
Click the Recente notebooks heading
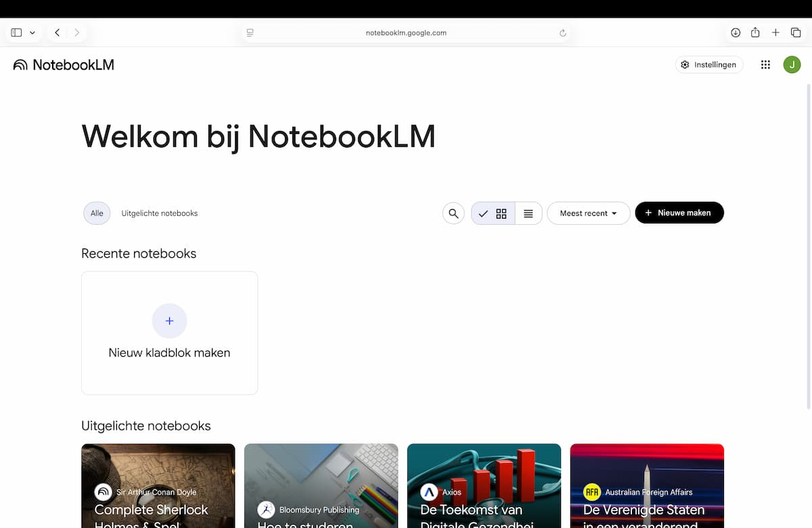pyautogui.click(x=139, y=254)
